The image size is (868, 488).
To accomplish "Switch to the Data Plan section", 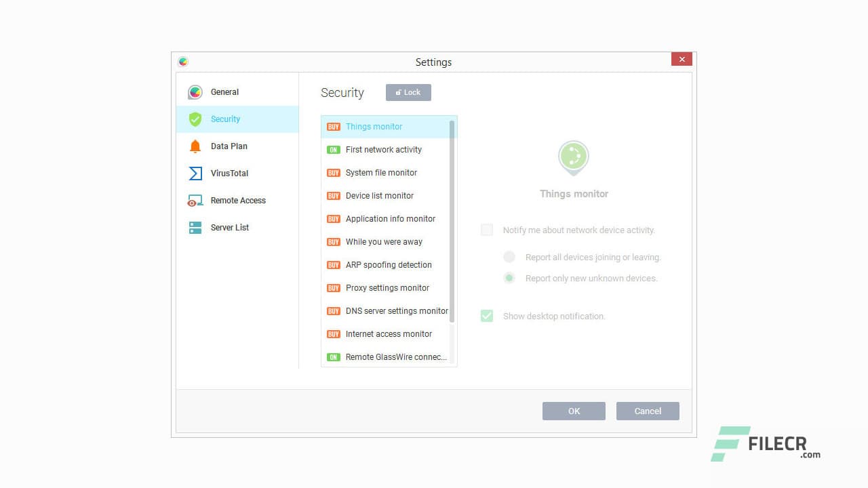I will point(229,146).
